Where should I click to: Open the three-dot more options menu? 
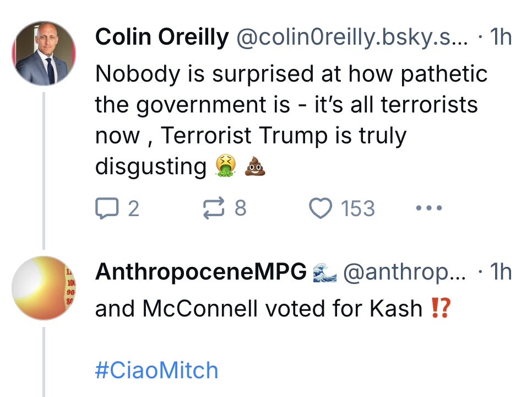tap(429, 208)
